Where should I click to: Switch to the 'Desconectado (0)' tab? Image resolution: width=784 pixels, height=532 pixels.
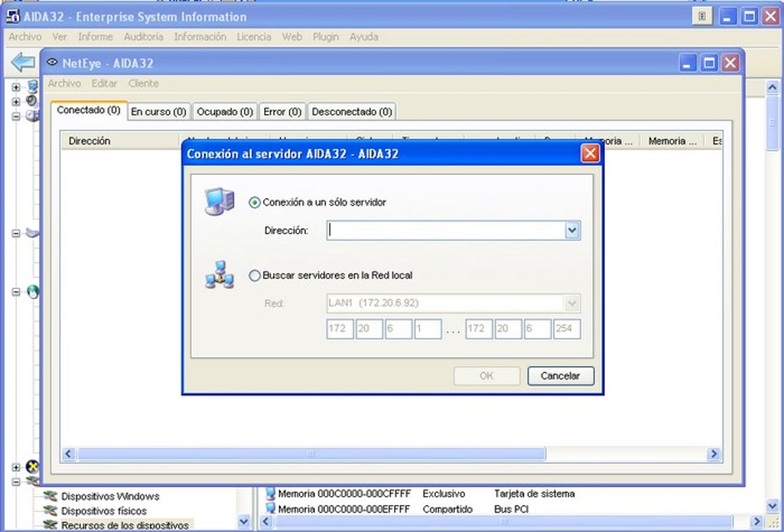point(351,112)
